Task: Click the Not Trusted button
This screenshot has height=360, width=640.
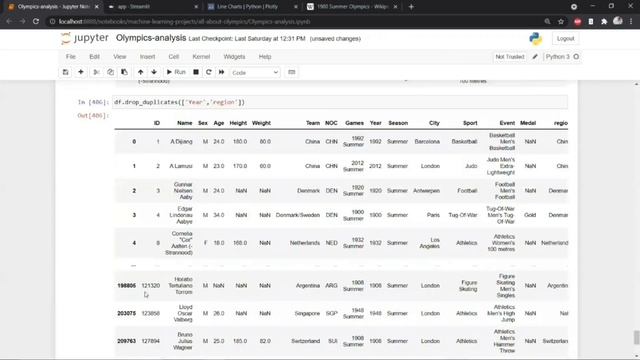Action: click(509, 57)
